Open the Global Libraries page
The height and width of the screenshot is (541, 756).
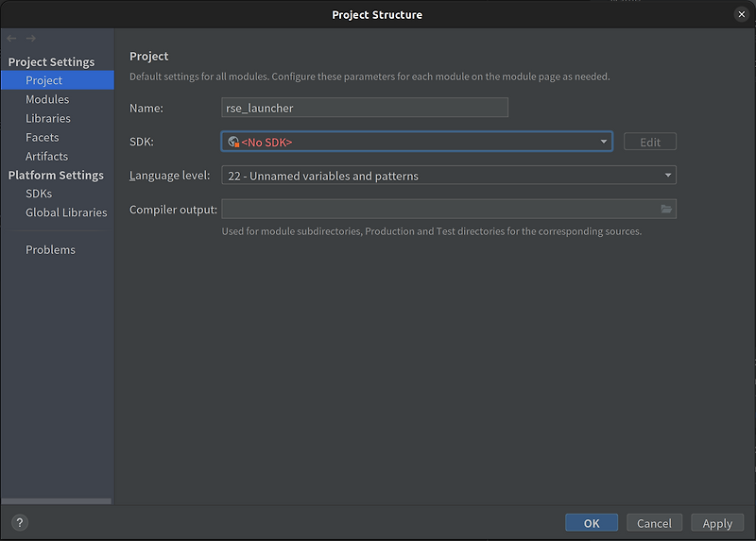click(x=66, y=212)
